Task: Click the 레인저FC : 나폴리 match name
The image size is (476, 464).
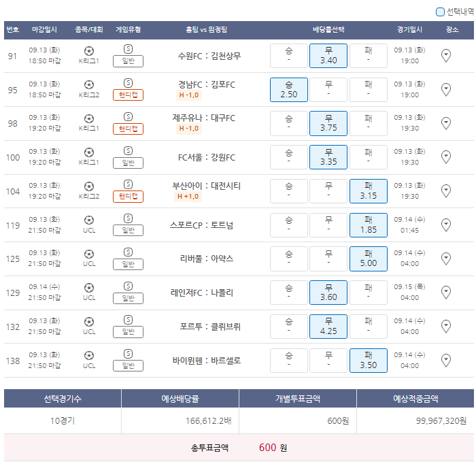Action: tap(202, 293)
